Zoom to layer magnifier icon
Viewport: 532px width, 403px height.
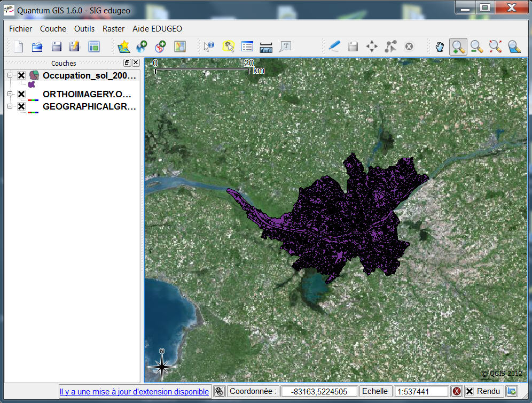coord(514,46)
